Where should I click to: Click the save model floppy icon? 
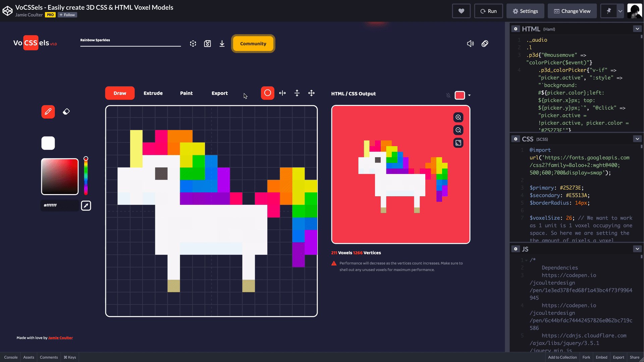[x=207, y=44]
